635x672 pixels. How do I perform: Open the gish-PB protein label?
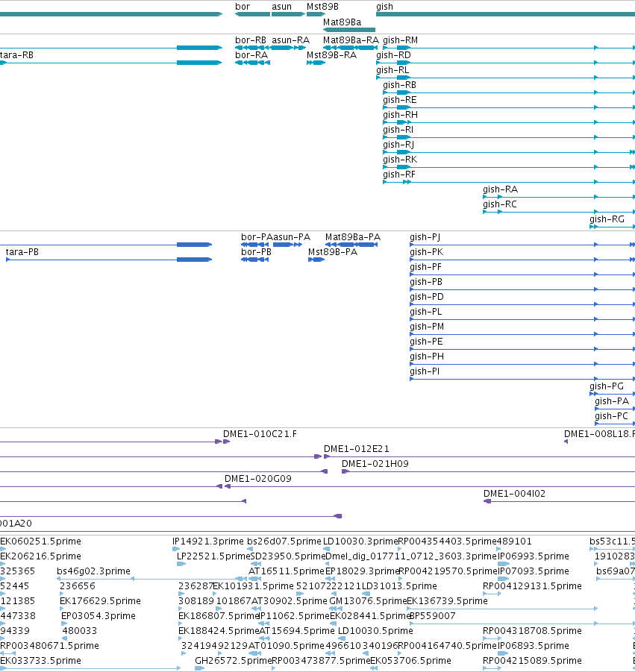pyautogui.click(x=426, y=282)
